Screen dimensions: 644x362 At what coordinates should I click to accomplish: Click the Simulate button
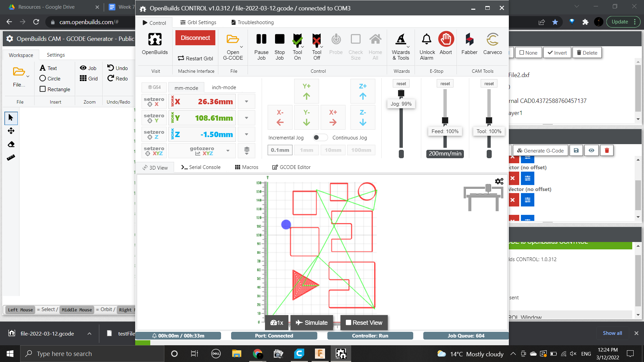(312, 322)
